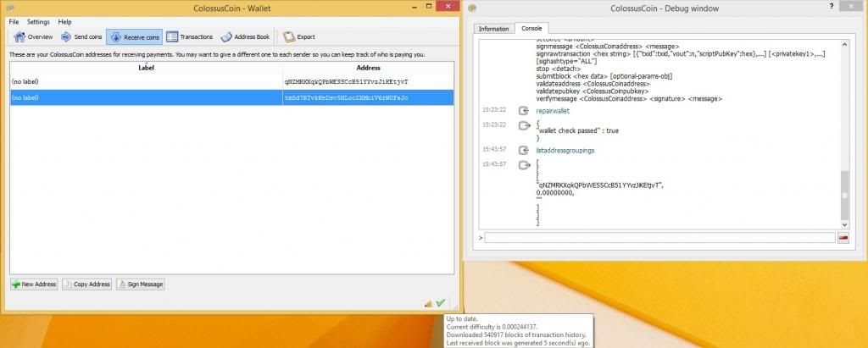Click the Export toolbar button
The height and width of the screenshot is (348, 868).
click(x=299, y=37)
